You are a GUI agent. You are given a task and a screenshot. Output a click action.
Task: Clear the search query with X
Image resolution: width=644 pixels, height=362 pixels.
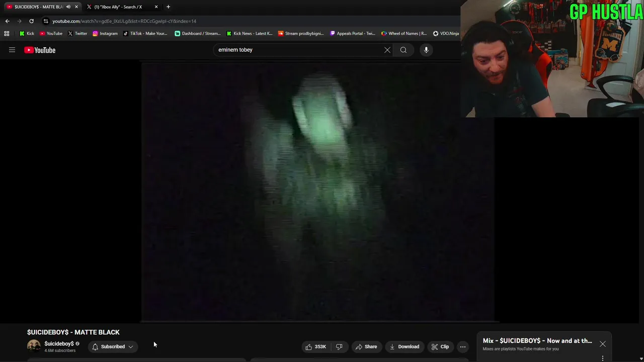pyautogui.click(x=387, y=50)
